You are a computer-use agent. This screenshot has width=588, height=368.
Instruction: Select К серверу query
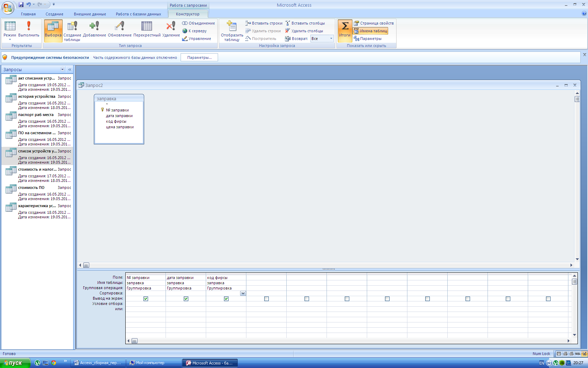(194, 31)
